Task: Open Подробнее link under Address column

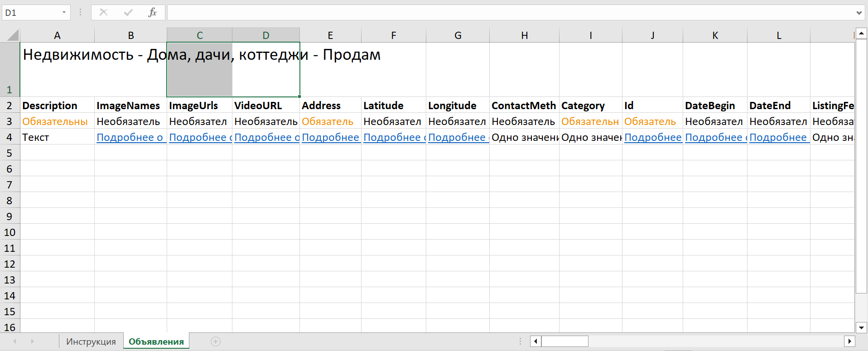Action: click(x=330, y=137)
